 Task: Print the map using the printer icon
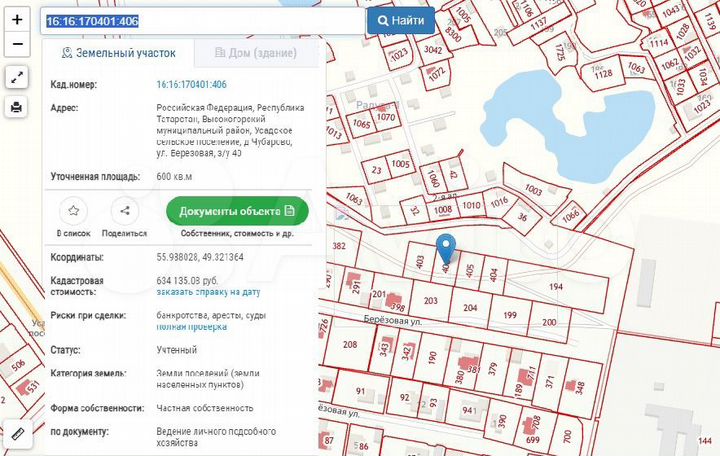(x=17, y=107)
